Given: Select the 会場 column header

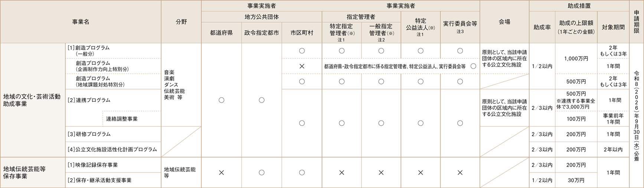Looking at the screenshot, I should (504, 22).
